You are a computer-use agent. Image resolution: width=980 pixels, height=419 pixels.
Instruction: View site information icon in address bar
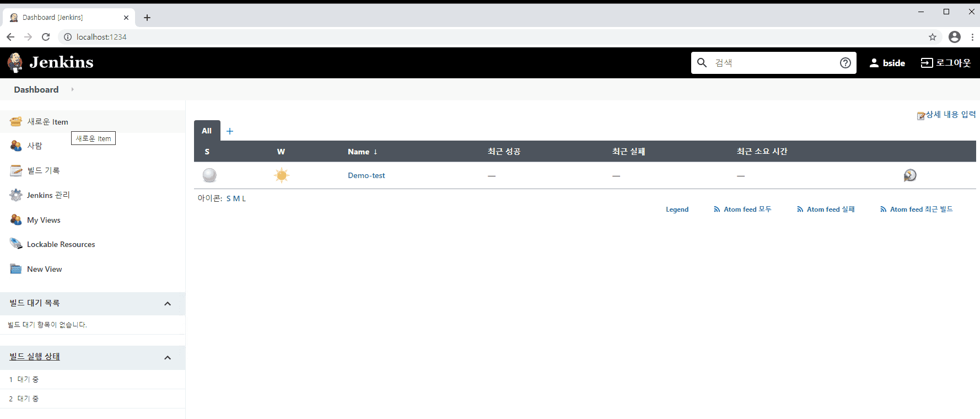[68, 37]
